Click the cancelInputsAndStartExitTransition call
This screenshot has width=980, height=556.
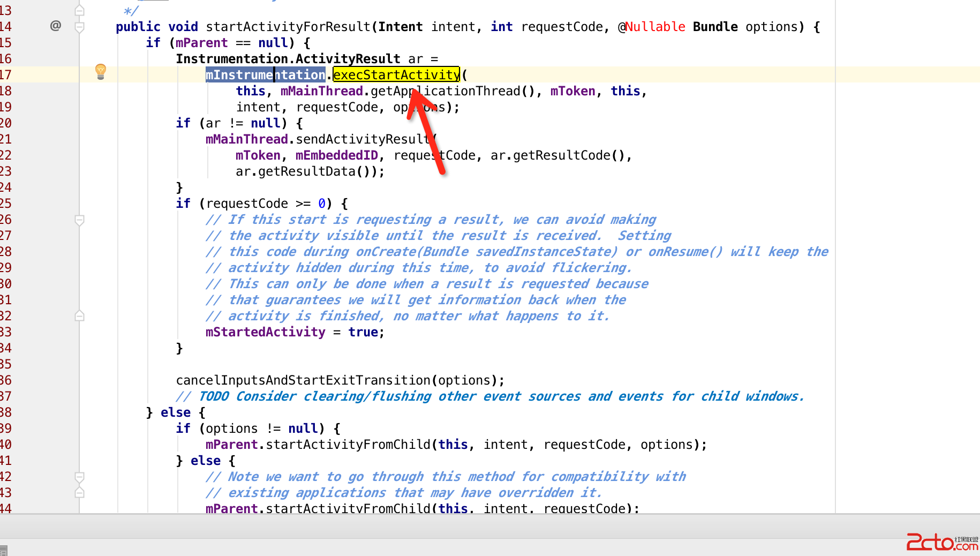click(303, 380)
